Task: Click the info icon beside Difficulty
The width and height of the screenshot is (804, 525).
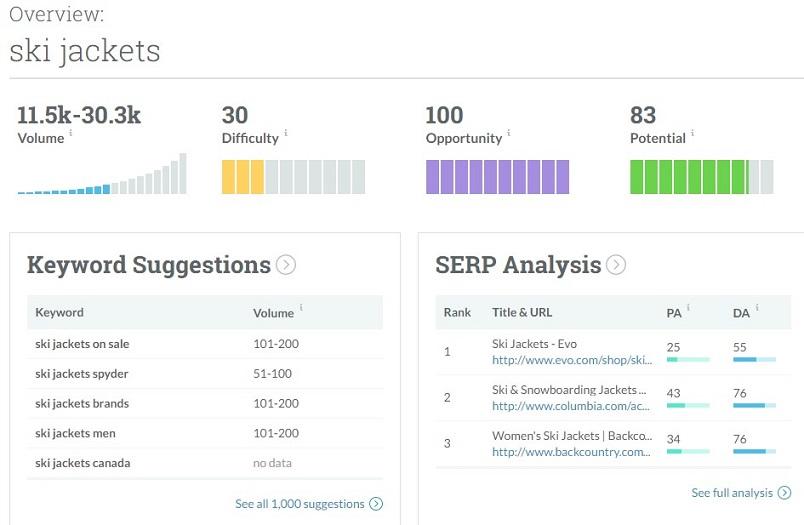Action: point(286,134)
